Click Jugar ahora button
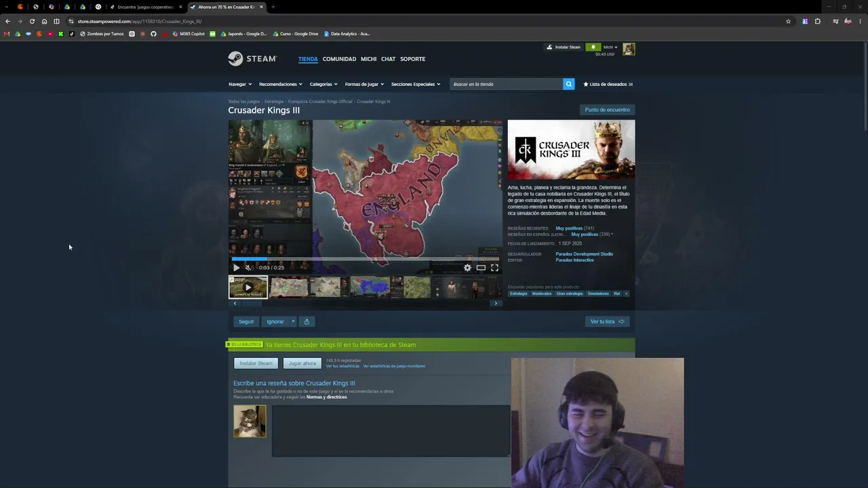Viewport: 868px width, 488px height. [302, 363]
